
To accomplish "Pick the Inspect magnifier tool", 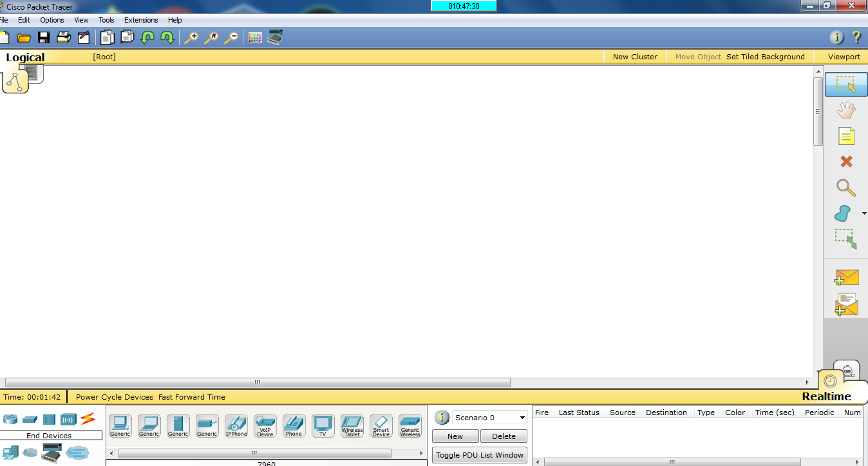I will click(846, 188).
